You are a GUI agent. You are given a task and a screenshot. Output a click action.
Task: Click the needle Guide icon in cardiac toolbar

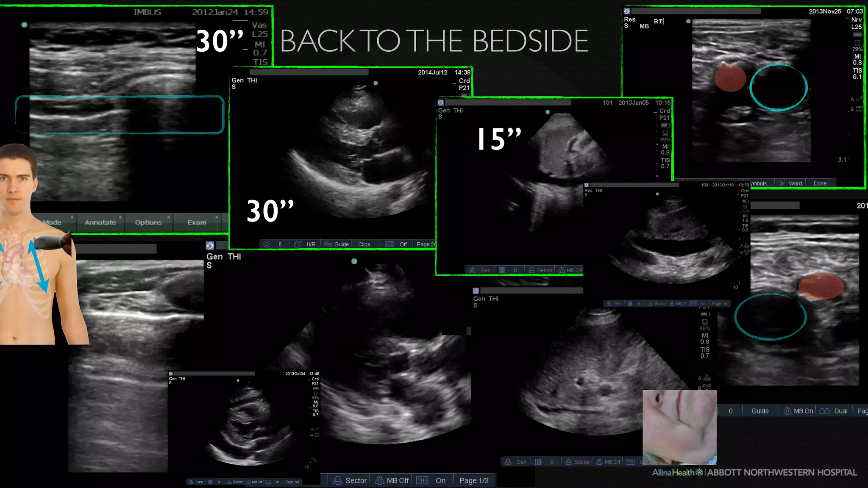pos(328,244)
